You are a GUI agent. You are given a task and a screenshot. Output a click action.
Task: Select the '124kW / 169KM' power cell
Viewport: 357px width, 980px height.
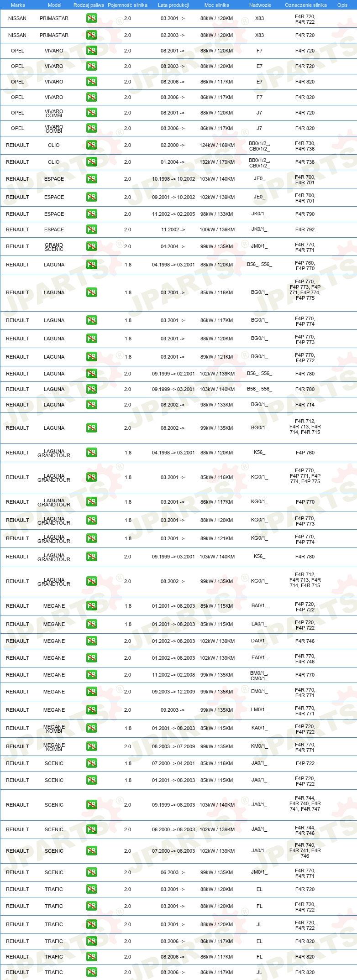[217, 145]
